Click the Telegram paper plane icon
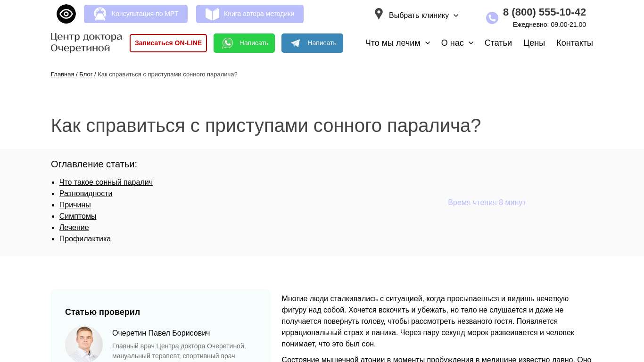 point(296,43)
